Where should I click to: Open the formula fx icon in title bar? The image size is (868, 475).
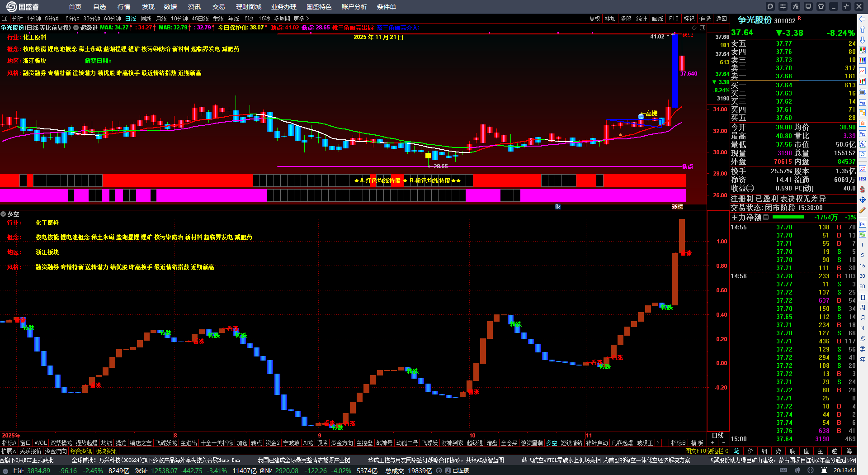pyautogui.click(x=796, y=6)
